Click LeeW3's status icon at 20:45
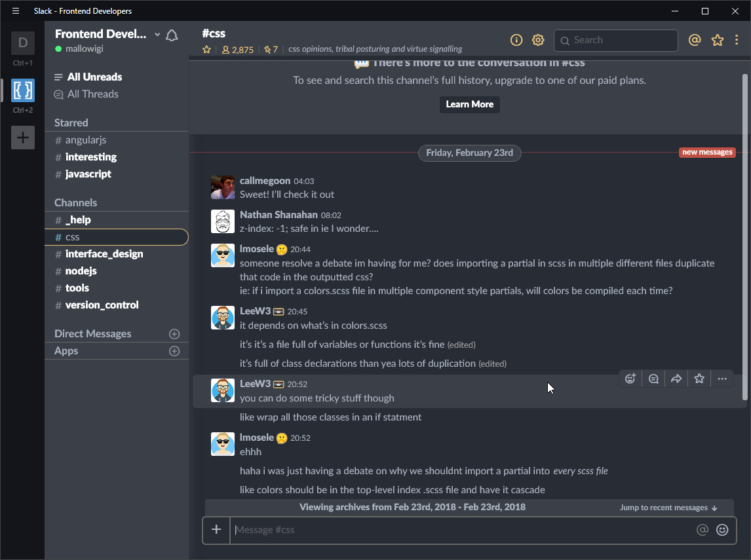 (279, 312)
